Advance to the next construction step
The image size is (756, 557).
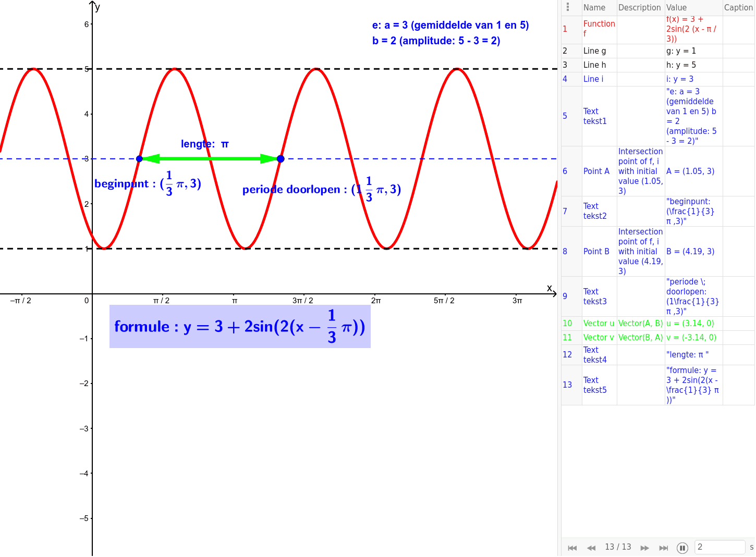point(645,548)
